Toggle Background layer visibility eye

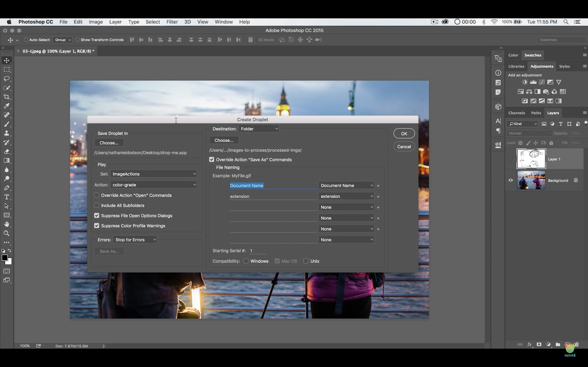pyautogui.click(x=510, y=180)
